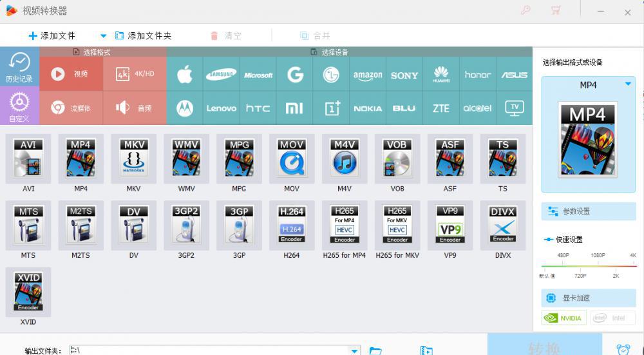Viewport: 644px width, 355px height.
Task: Choose the VP9 encoder format
Action: coord(450,225)
